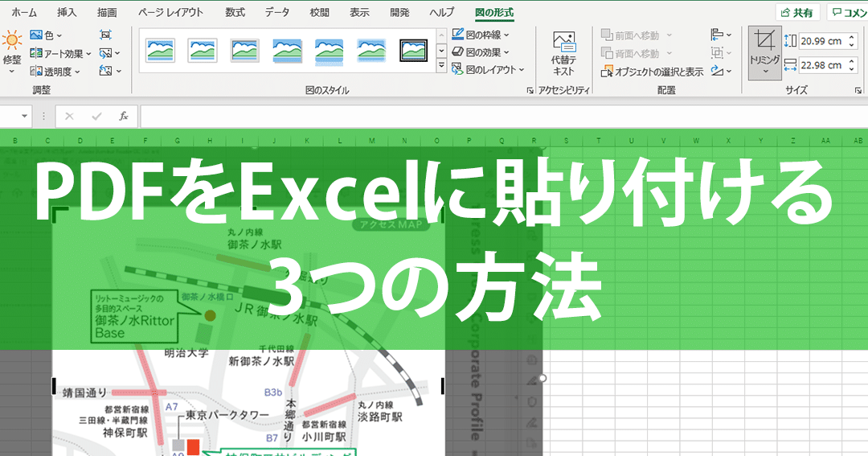Image resolution: width=868 pixels, height=456 pixels.
Task: Click the Insert Function fx icon
Action: point(124,116)
